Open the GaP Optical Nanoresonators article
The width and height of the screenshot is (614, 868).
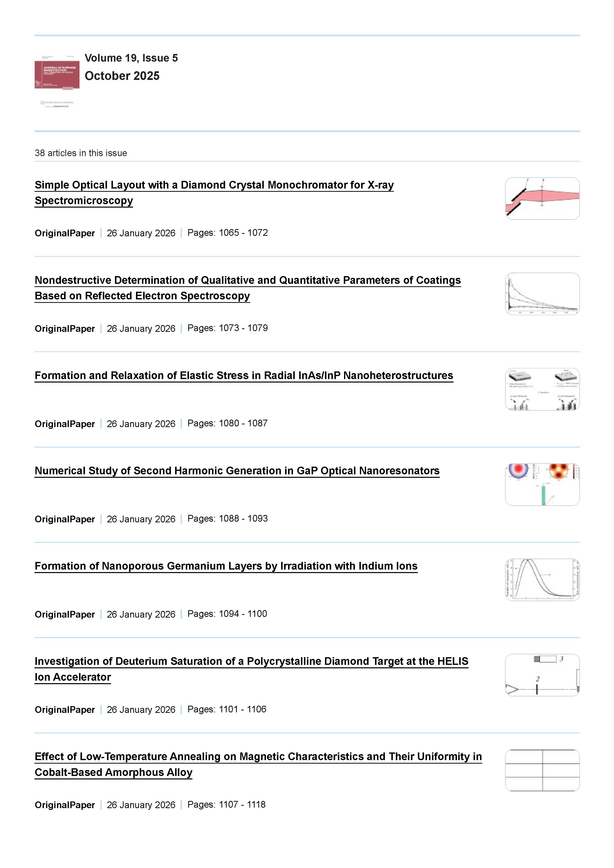(x=237, y=471)
